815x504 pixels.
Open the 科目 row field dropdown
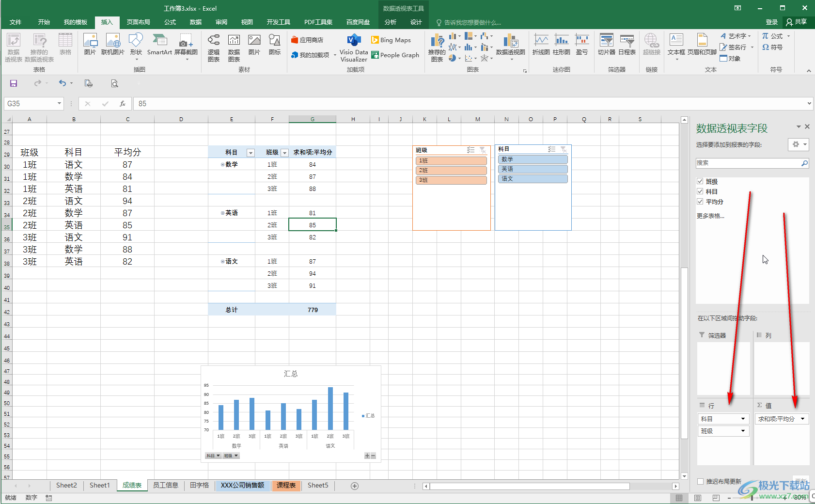[x=743, y=419]
